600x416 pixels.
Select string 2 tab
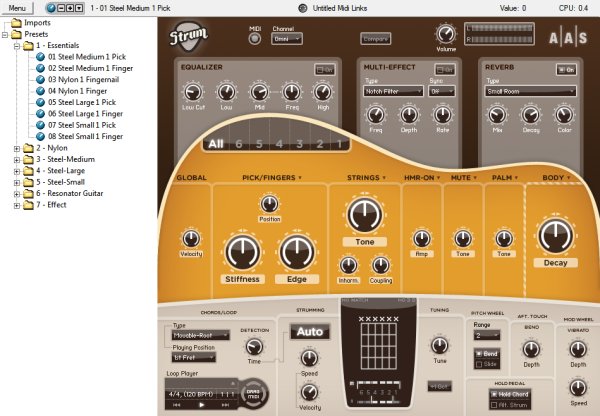pyautogui.click(x=320, y=144)
